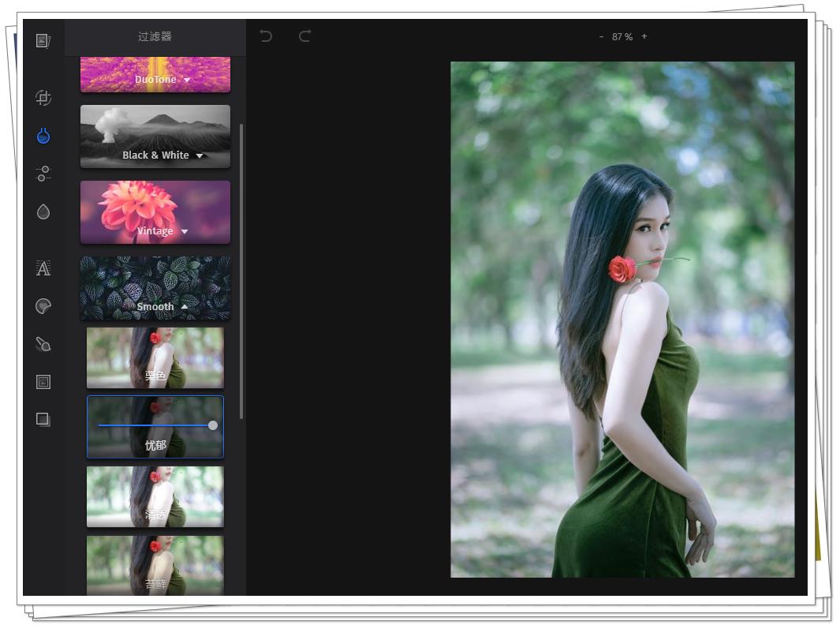Open the adjustments sliders tool

[43, 173]
